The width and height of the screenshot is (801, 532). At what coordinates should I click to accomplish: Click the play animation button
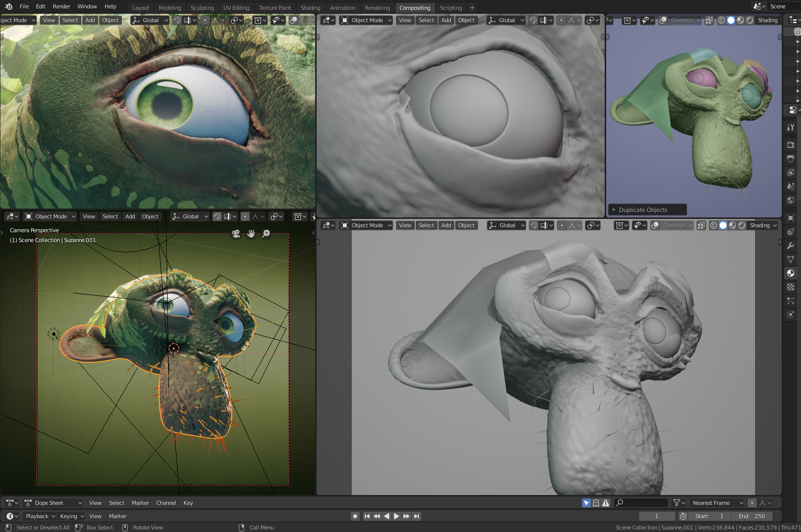pos(397,516)
